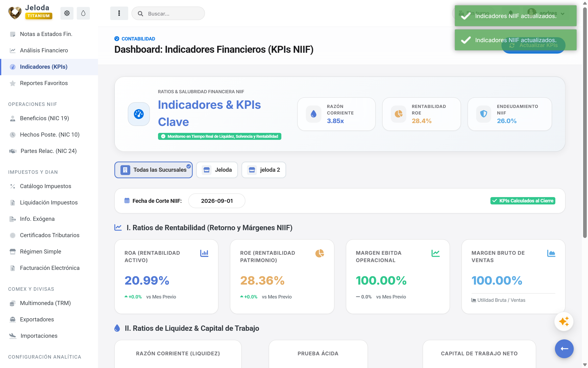This screenshot has height=368, width=588.
Task: Open the sparkle AI assistant floating button
Action: click(x=564, y=322)
